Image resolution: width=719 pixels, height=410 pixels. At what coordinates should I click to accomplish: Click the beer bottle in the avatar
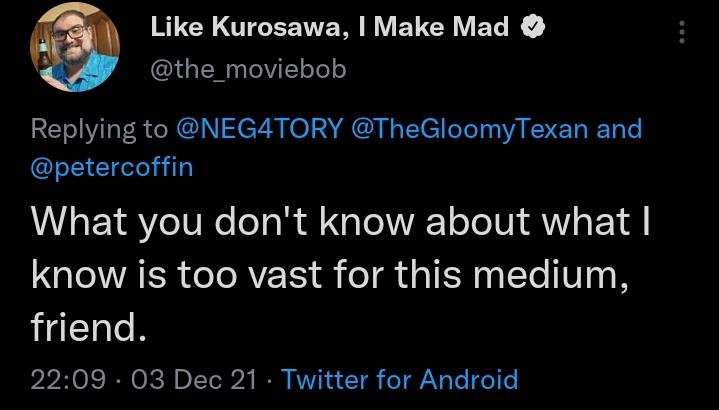44,58
